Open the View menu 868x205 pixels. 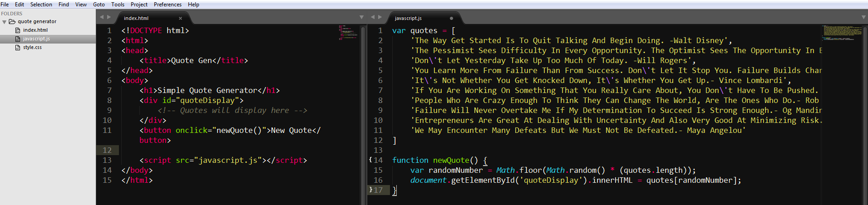pos(81,5)
